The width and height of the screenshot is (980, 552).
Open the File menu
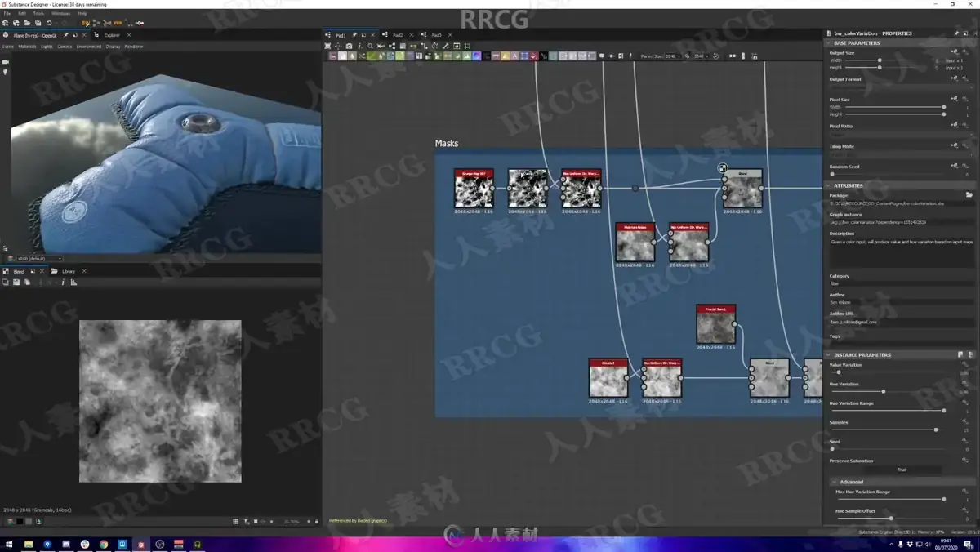click(x=7, y=14)
